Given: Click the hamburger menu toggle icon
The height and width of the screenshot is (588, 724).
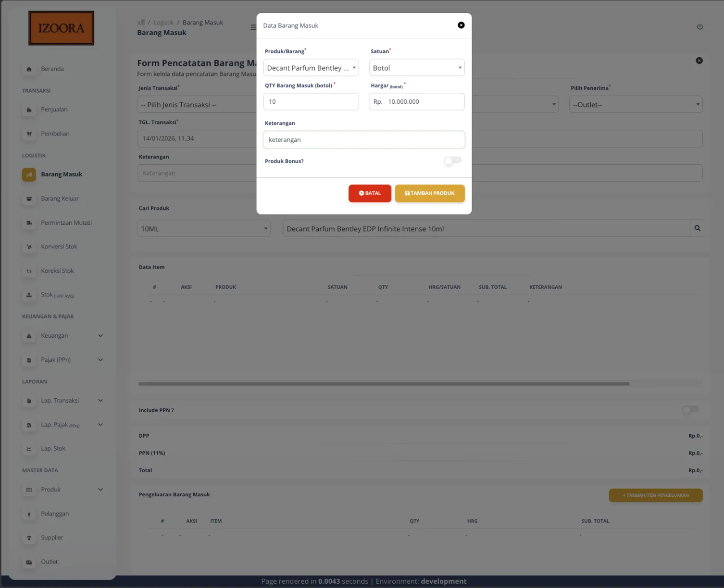Looking at the screenshot, I should point(253,27).
